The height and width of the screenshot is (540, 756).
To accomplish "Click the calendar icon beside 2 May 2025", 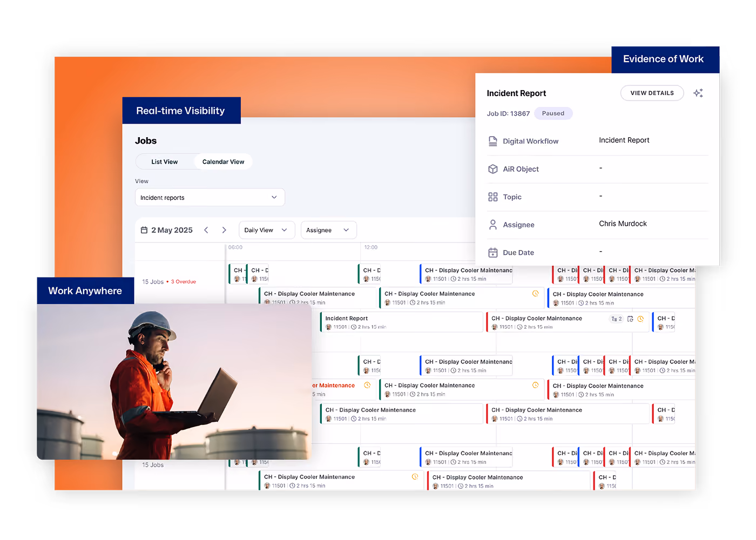I will point(144,230).
